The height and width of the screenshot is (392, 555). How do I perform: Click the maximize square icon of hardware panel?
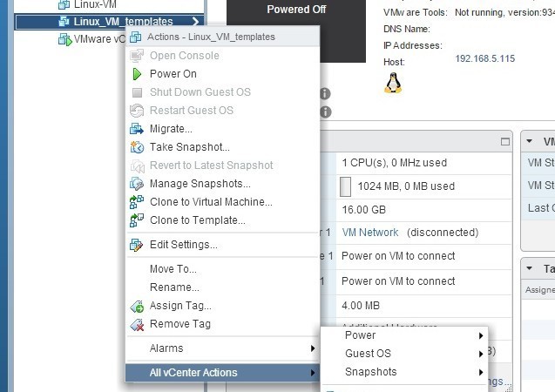505,142
